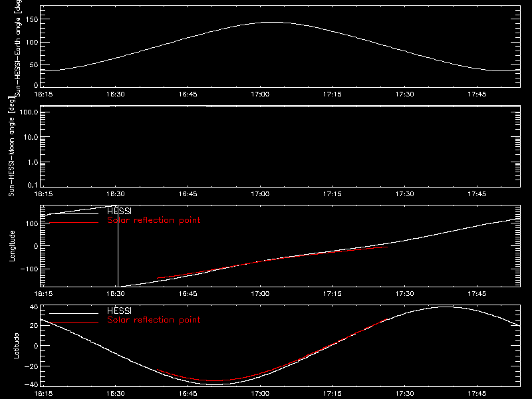
Task: Click 16:15 time label under Moon angle plot
Action: point(43,194)
